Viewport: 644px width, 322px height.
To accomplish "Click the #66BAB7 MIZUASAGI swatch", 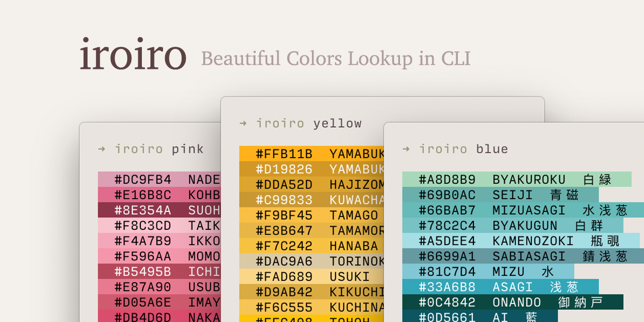I will [522, 210].
